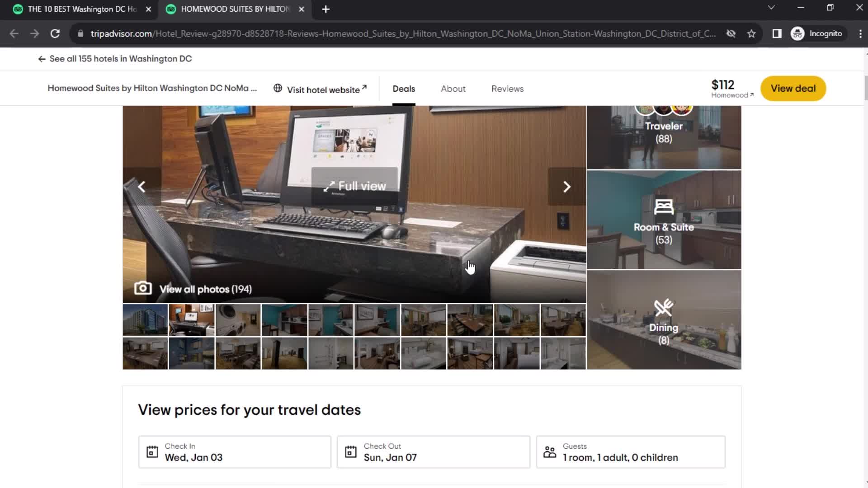Reload the TripAdvisor page
The width and height of the screenshot is (868, 488).
(x=55, y=33)
